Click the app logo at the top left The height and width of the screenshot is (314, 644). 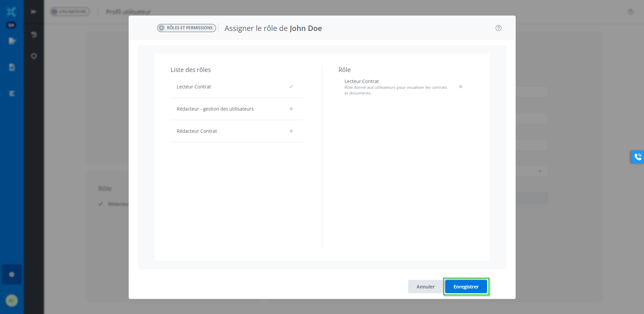[11, 12]
